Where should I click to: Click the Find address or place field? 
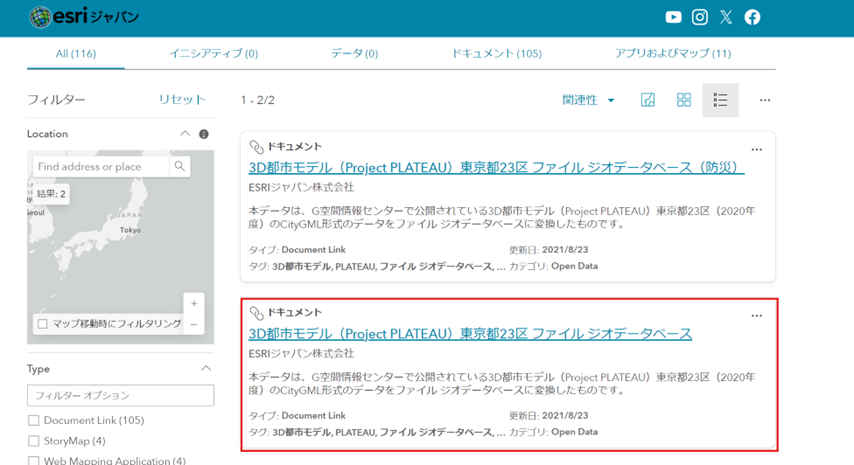[x=101, y=167]
